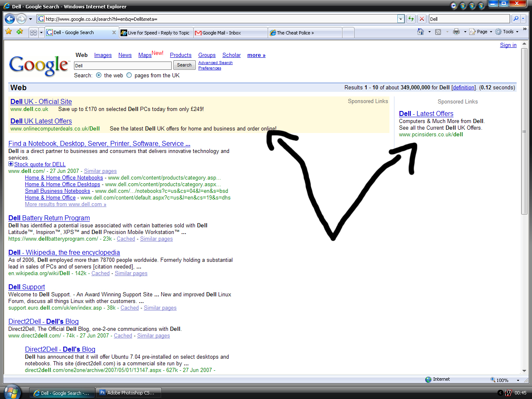
Task: Expand the Print options dropdown arrow
Action: coord(465,32)
